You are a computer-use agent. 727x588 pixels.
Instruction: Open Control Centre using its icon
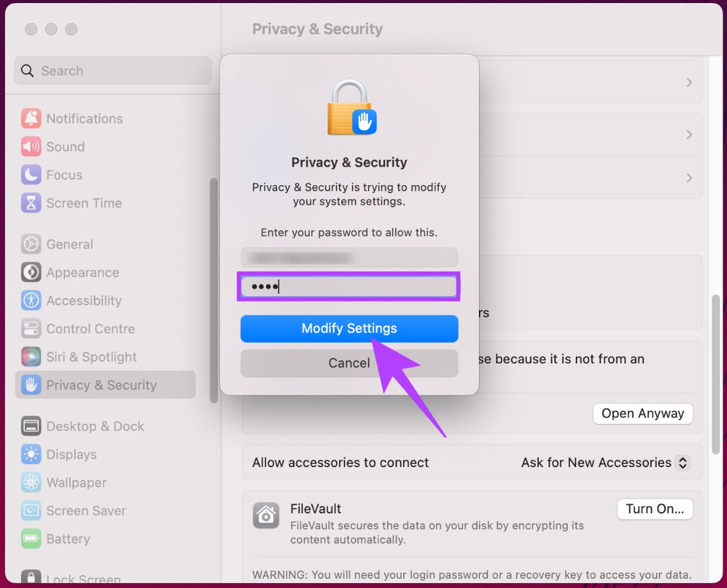coord(31,329)
